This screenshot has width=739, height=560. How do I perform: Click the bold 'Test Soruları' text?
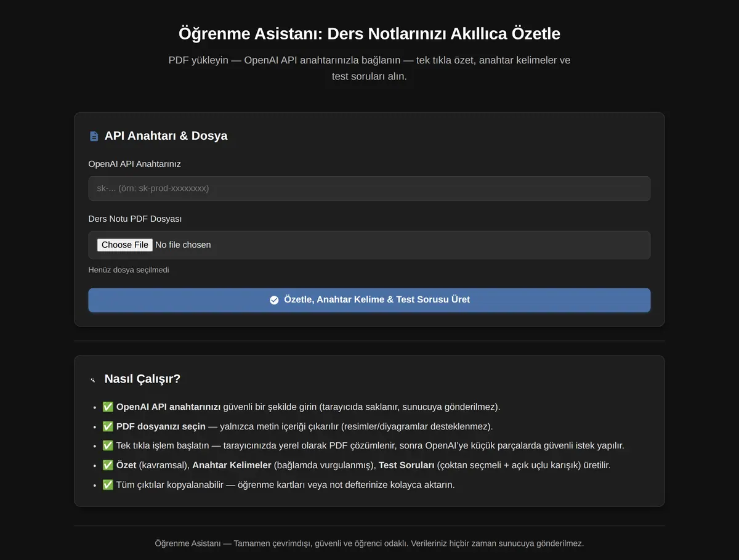(x=406, y=465)
